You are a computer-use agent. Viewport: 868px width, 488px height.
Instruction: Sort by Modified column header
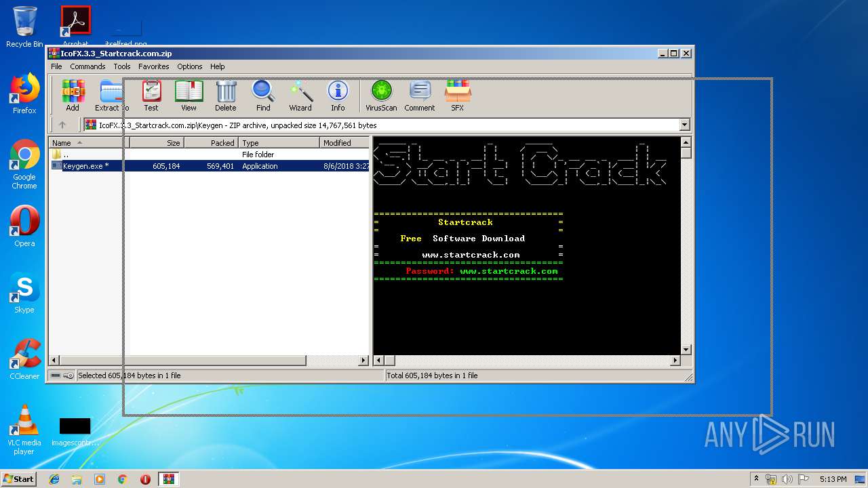(x=344, y=143)
